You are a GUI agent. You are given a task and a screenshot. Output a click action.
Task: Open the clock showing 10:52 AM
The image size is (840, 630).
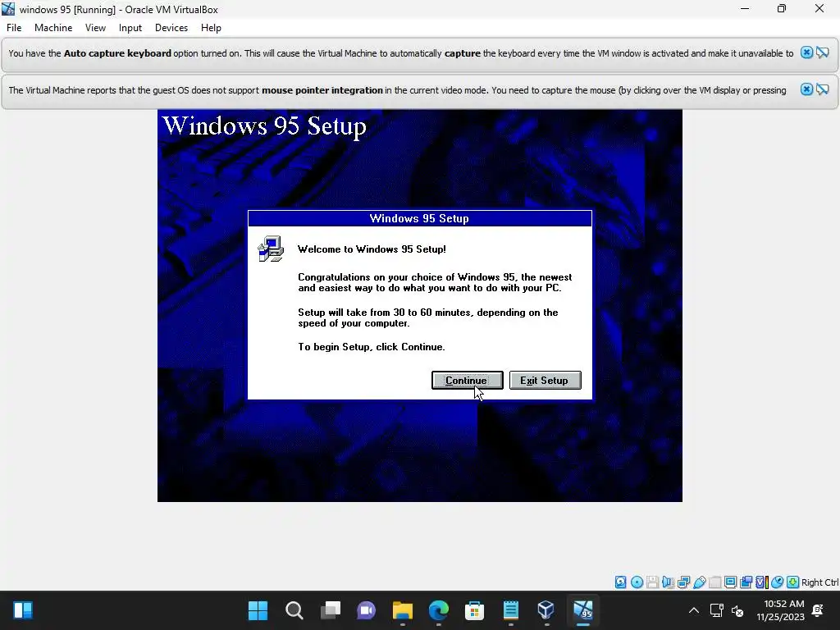781,610
